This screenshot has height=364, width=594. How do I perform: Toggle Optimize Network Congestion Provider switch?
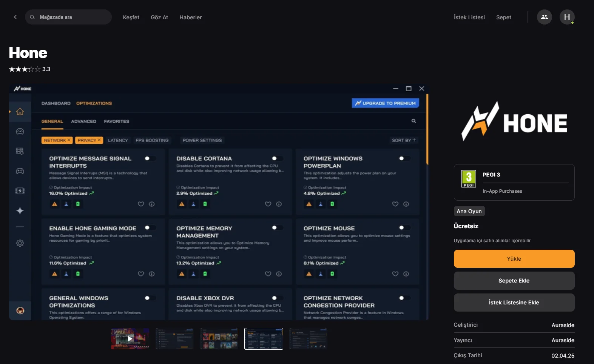[x=404, y=298]
